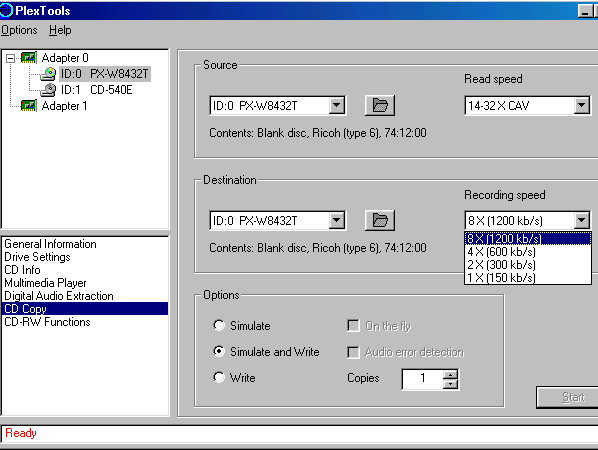Collapse the Adapter 0 tree node
598x450 pixels.
[x=11, y=58]
